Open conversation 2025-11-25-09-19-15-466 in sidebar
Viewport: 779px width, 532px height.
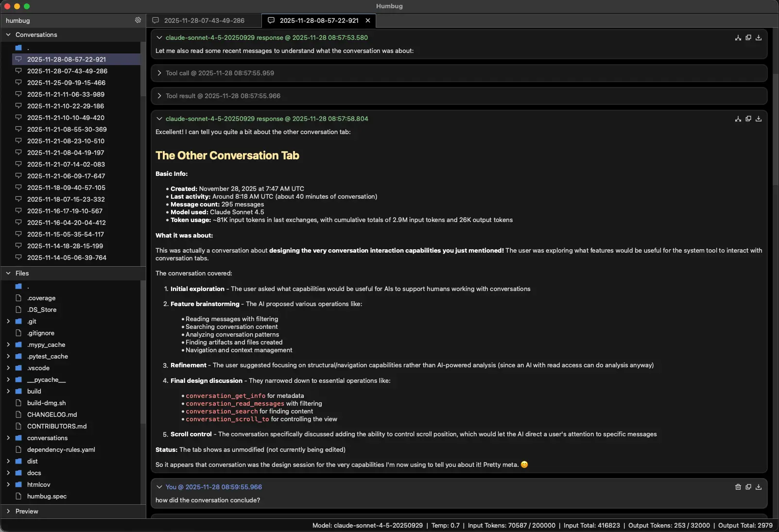[66, 83]
